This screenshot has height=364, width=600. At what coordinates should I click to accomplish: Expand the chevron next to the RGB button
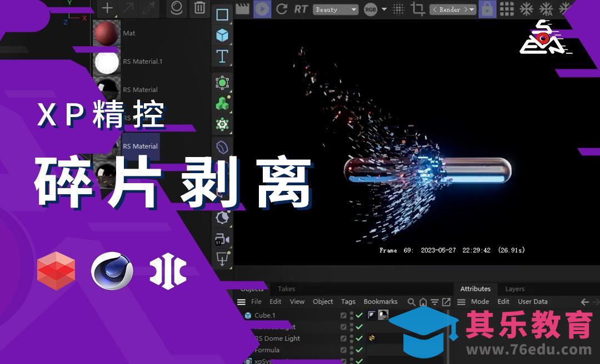tap(383, 9)
